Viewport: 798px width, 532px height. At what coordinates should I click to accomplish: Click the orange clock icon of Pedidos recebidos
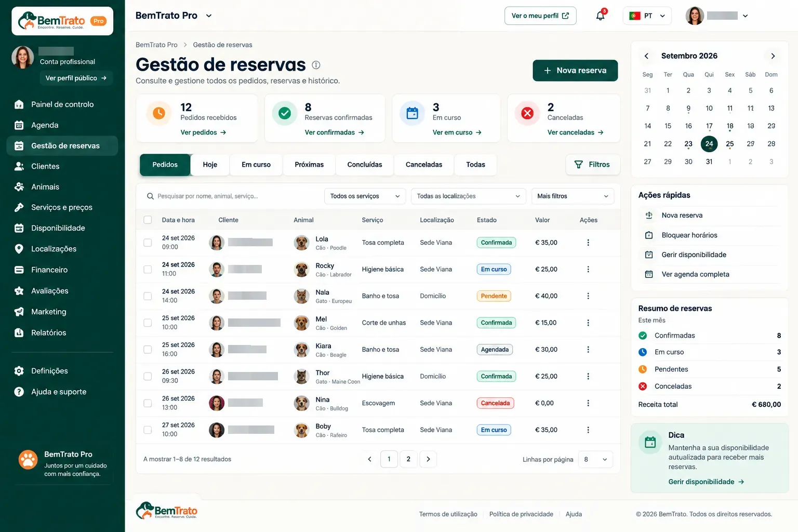(x=159, y=113)
